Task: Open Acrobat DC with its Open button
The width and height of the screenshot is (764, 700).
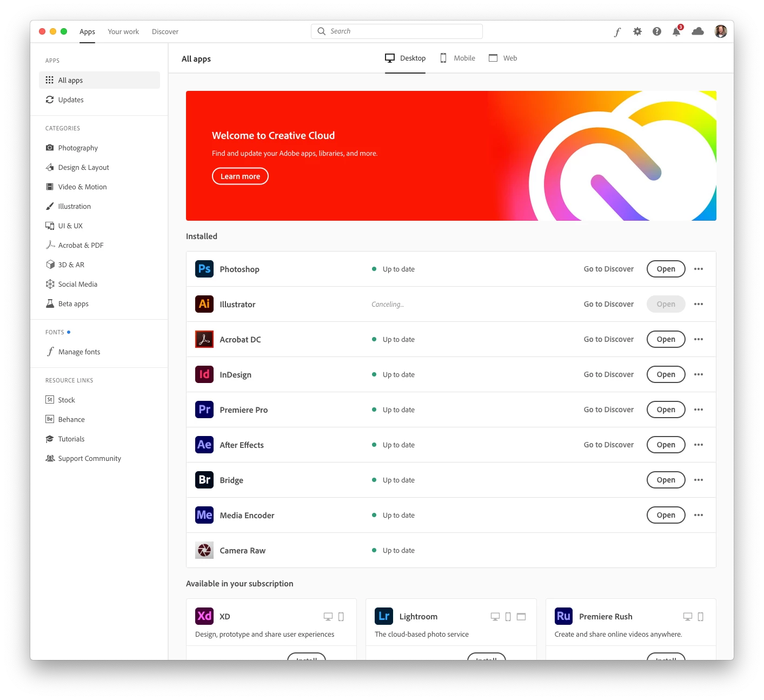Action: [x=666, y=339]
